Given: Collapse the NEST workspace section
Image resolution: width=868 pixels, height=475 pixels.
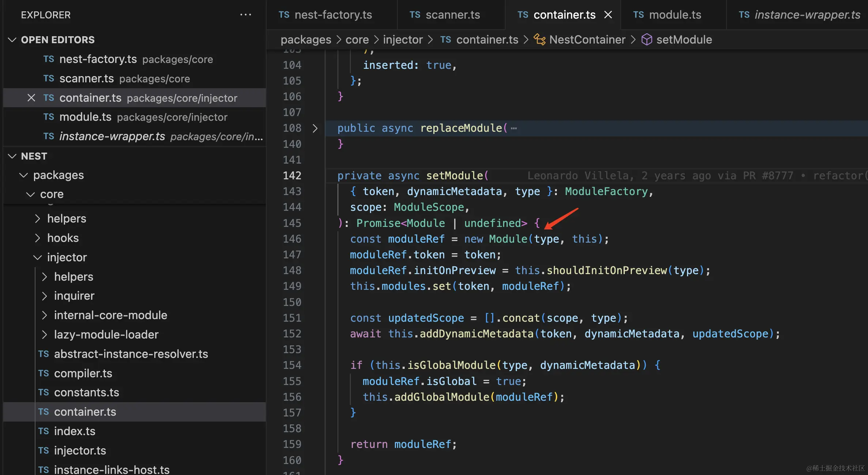Looking at the screenshot, I should coord(12,156).
